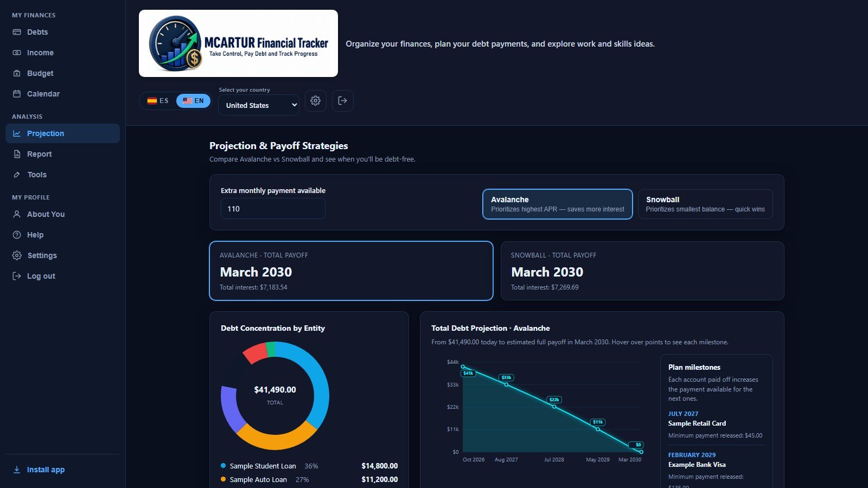The width and height of the screenshot is (868, 488).
Task: Click the Report document icon
Action: (17, 154)
